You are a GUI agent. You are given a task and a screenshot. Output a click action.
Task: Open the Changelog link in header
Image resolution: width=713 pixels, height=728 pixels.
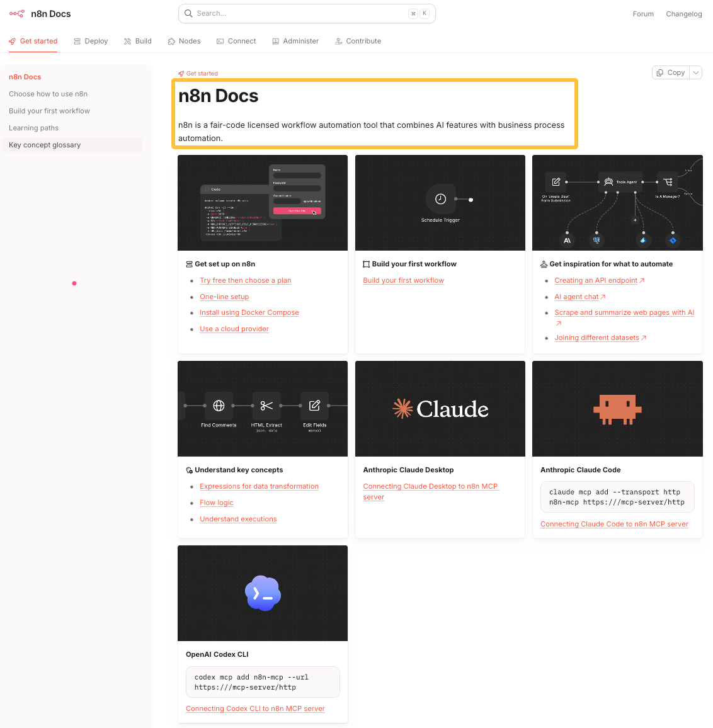coord(684,14)
